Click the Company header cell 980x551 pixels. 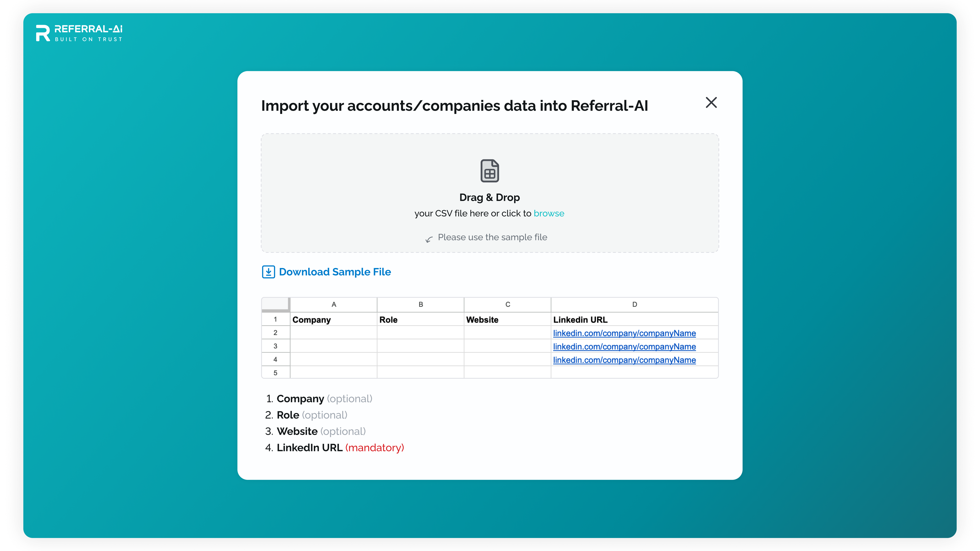tap(334, 319)
